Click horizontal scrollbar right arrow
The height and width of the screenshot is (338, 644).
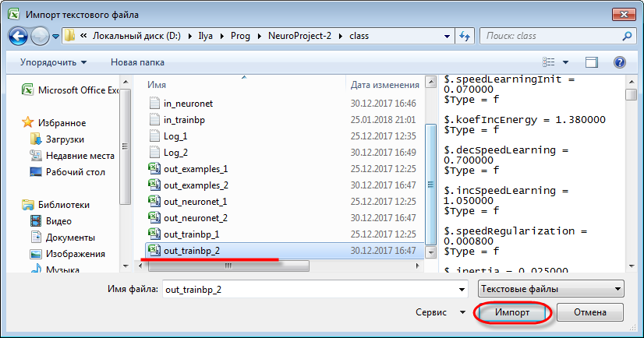pyautogui.click(x=418, y=266)
